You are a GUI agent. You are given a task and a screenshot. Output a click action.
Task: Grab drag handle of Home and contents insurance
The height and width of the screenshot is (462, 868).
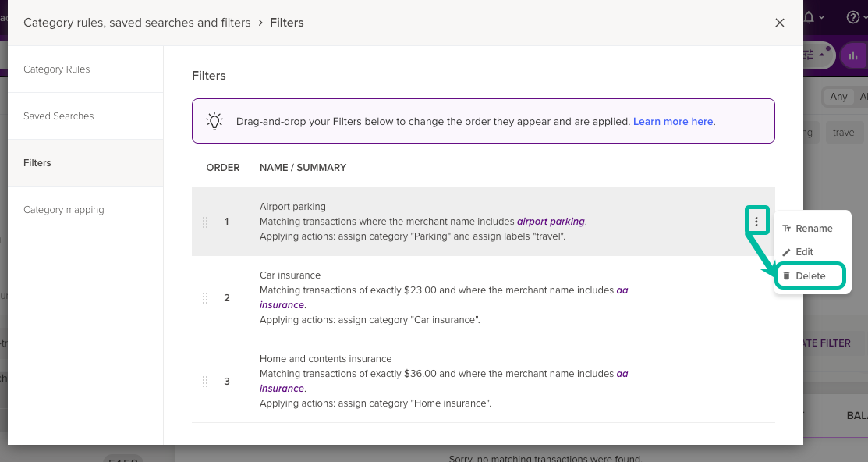[205, 382]
